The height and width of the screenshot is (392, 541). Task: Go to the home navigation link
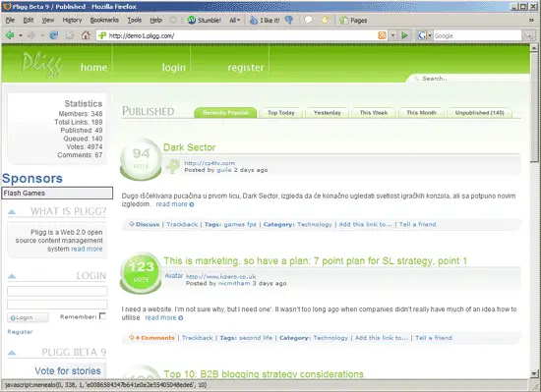click(93, 68)
